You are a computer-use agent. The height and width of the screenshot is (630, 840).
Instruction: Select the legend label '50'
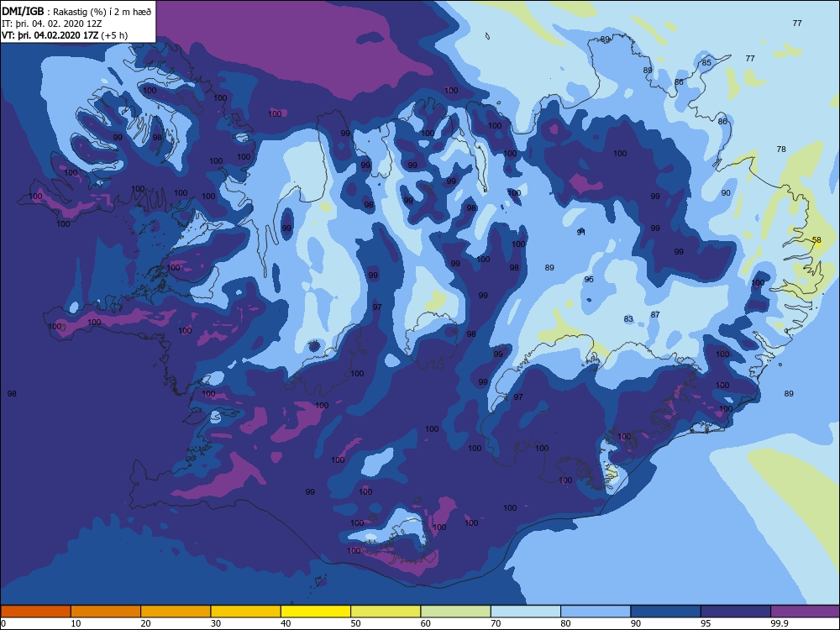point(355,623)
